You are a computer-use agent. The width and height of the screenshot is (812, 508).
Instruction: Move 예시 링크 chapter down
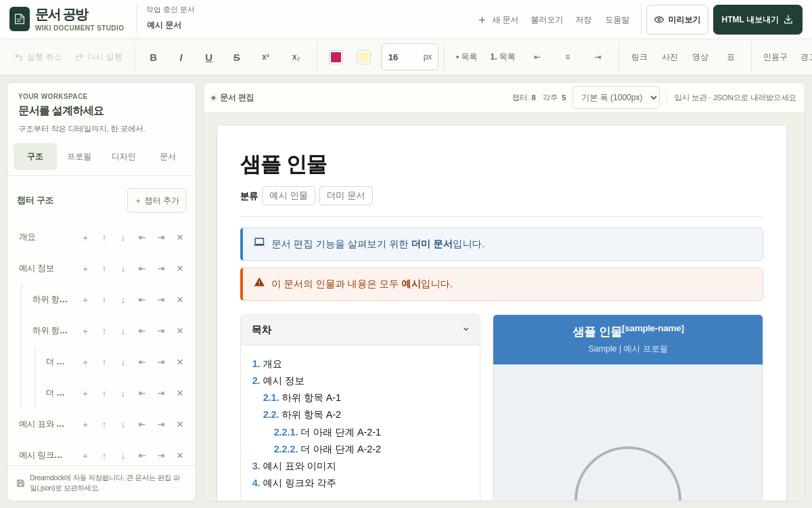pyautogui.click(x=123, y=455)
